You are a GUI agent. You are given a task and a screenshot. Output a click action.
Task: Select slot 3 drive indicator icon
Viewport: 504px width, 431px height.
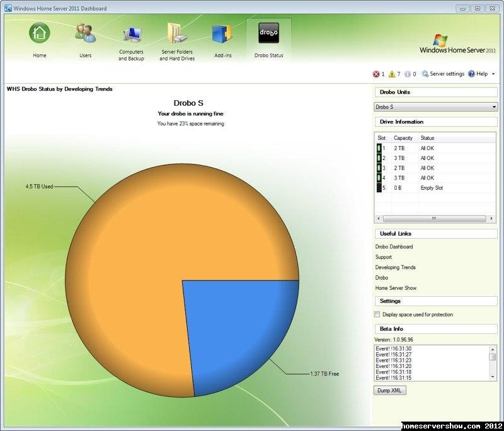(x=379, y=168)
